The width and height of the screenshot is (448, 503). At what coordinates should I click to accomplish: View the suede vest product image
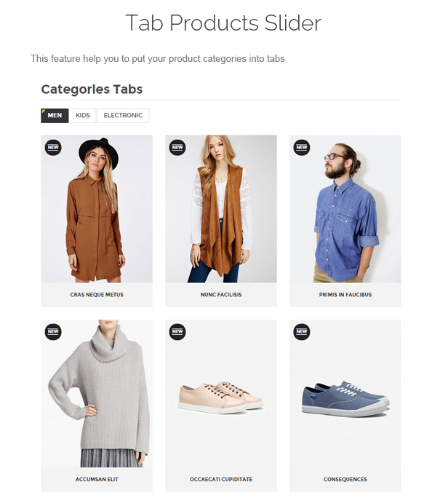coord(221,209)
